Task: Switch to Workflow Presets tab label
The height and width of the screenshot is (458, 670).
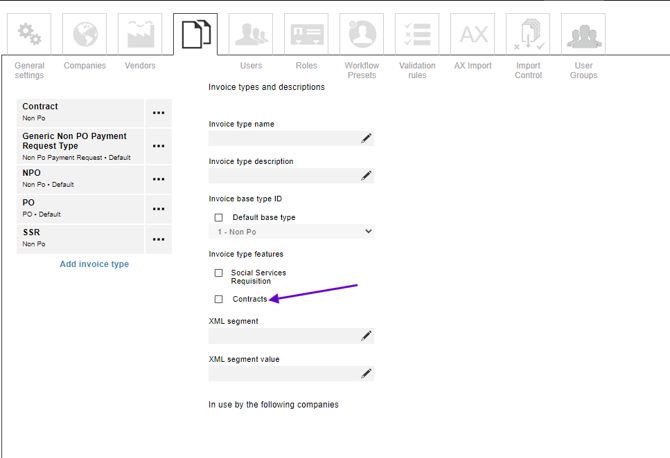Action: click(x=361, y=70)
